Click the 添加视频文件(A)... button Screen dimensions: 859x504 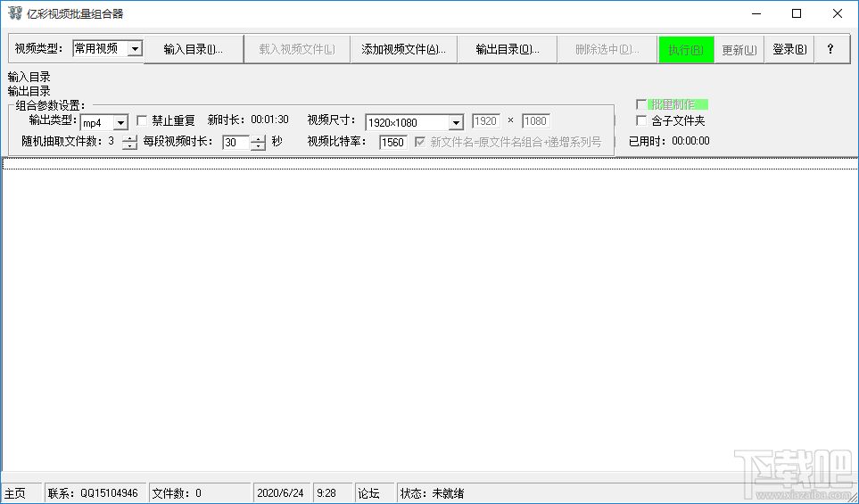(404, 49)
